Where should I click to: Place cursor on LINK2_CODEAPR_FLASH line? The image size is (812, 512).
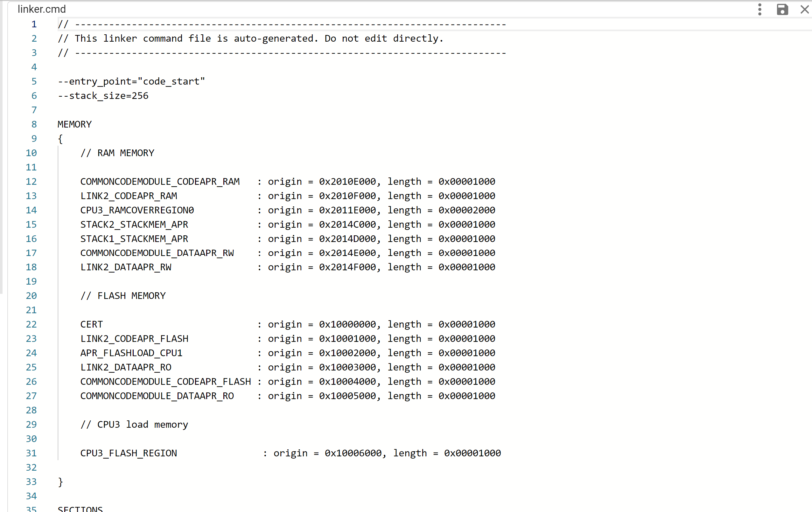tap(134, 338)
